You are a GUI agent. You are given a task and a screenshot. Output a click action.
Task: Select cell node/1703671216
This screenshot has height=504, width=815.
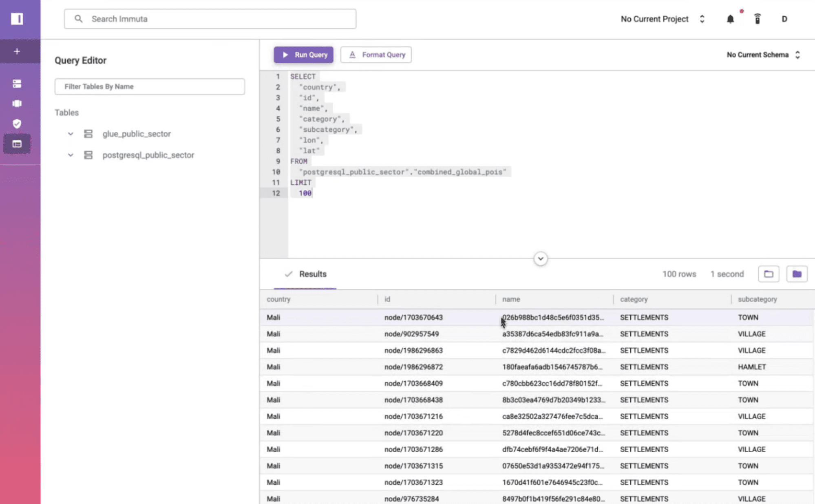(413, 416)
